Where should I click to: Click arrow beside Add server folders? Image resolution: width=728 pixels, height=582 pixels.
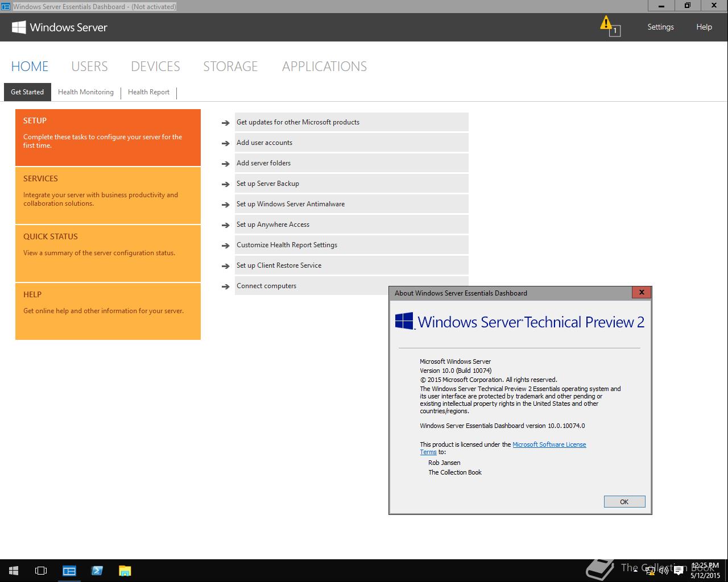coord(226,164)
